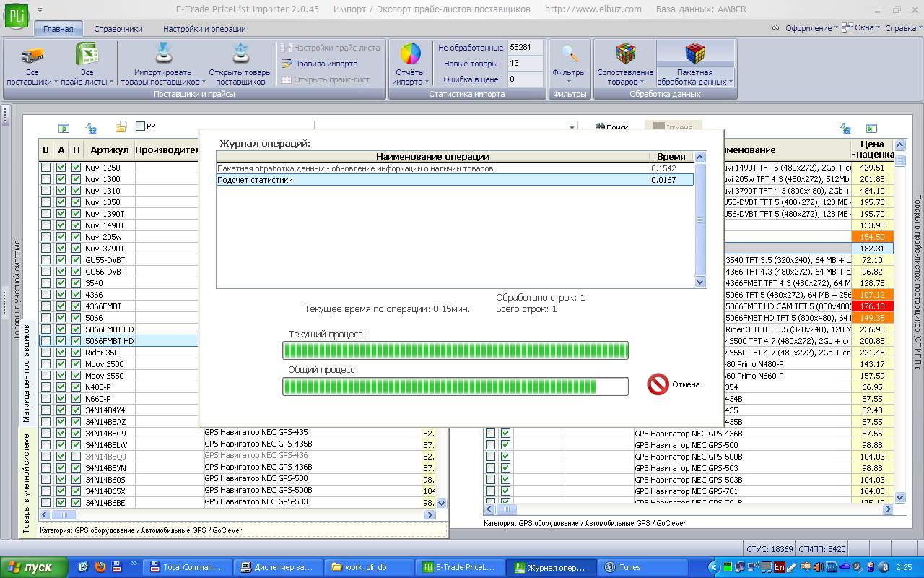Toggle column H checkbox for Nuvi 1310
This screenshot has height=578, width=924.
tap(77, 191)
